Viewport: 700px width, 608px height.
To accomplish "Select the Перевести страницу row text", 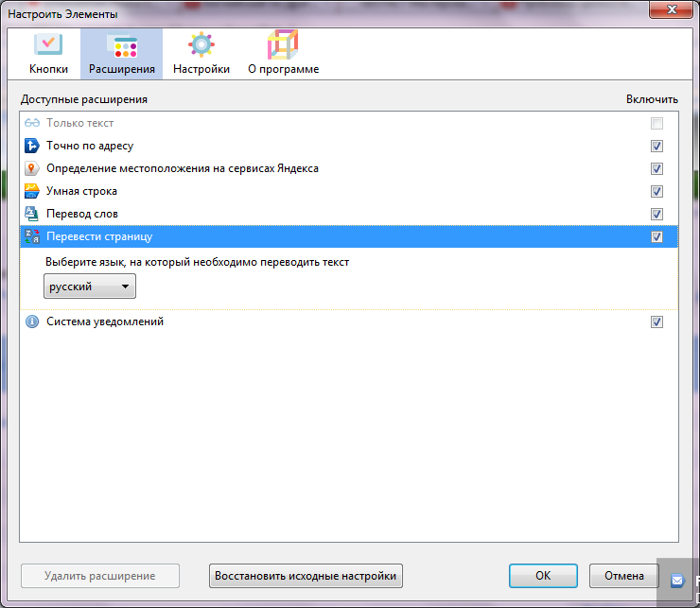I will point(99,236).
